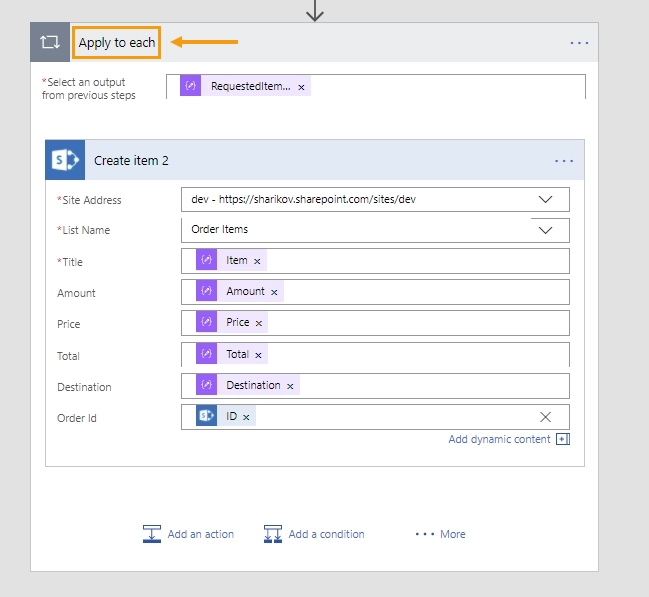Image resolution: width=649 pixels, height=597 pixels.
Task: Click Add dynamic content link
Action: click(x=499, y=439)
